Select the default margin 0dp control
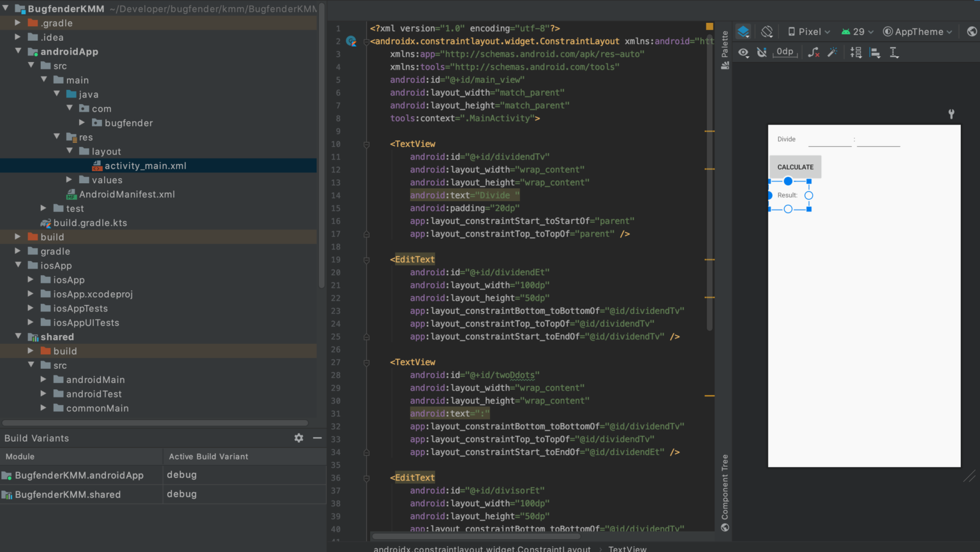 (785, 52)
